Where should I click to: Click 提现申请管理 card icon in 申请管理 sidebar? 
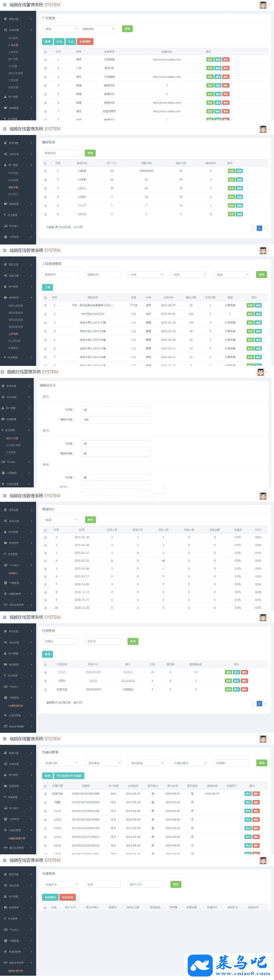[5, 963]
